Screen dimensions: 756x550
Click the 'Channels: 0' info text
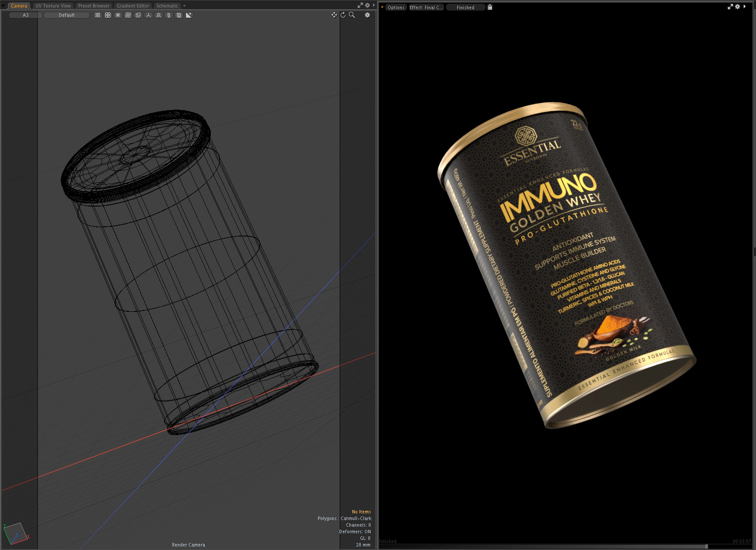click(x=358, y=525)
